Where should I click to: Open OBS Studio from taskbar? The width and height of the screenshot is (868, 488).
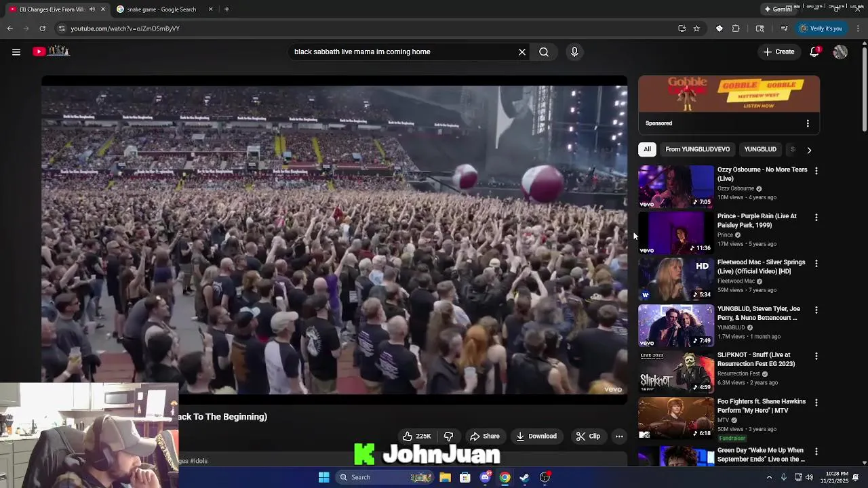point(545,477)
